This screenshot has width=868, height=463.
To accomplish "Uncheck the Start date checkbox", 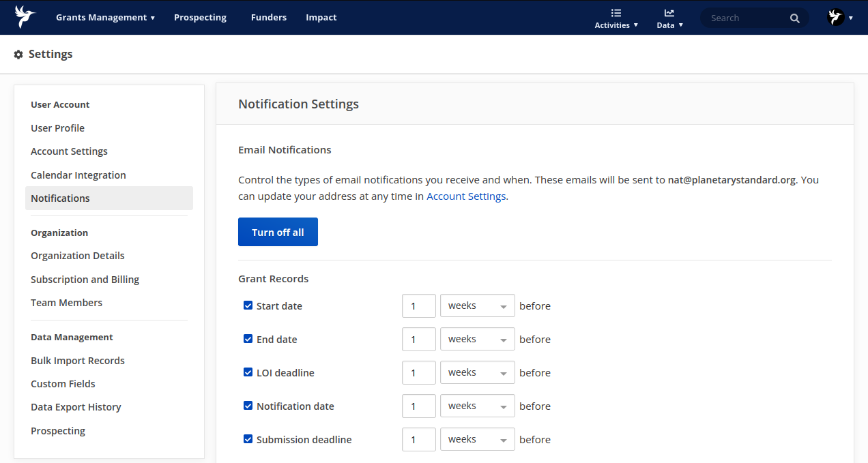I will point(248,305).
